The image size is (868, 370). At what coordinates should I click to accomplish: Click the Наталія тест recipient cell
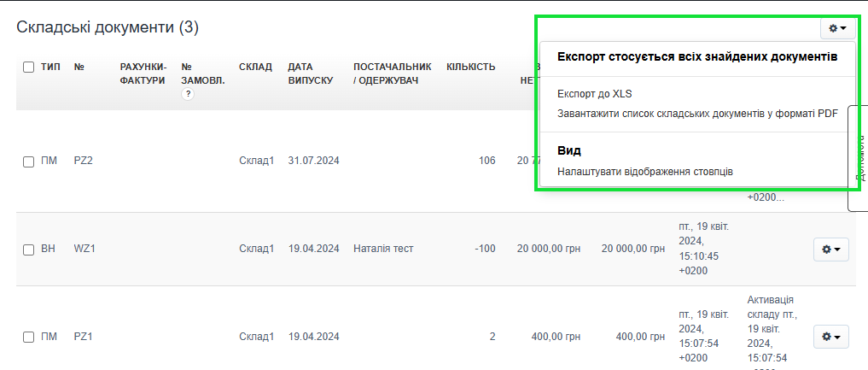(383, 249)
